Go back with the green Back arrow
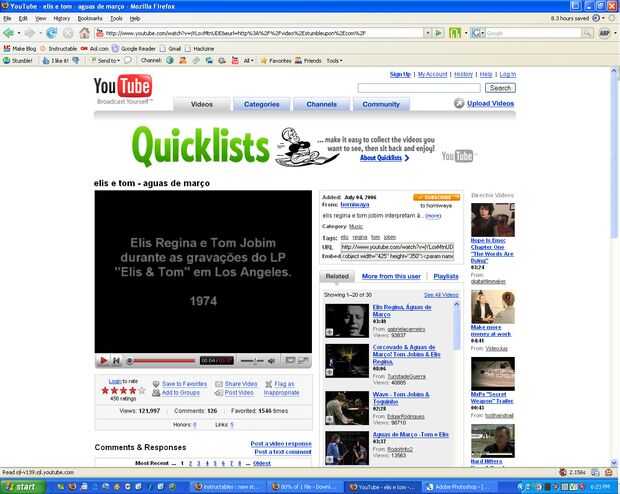Image resolution: width=620 pixels, height=494 pixels. click(8, 33)
